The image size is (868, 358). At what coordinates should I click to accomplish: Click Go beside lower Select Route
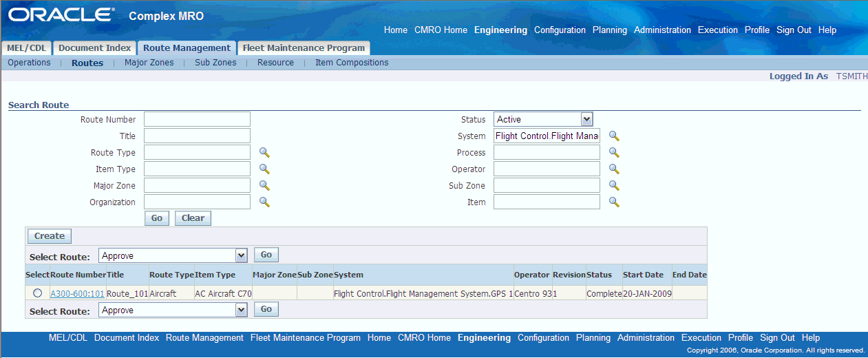(x=266, y=310)
